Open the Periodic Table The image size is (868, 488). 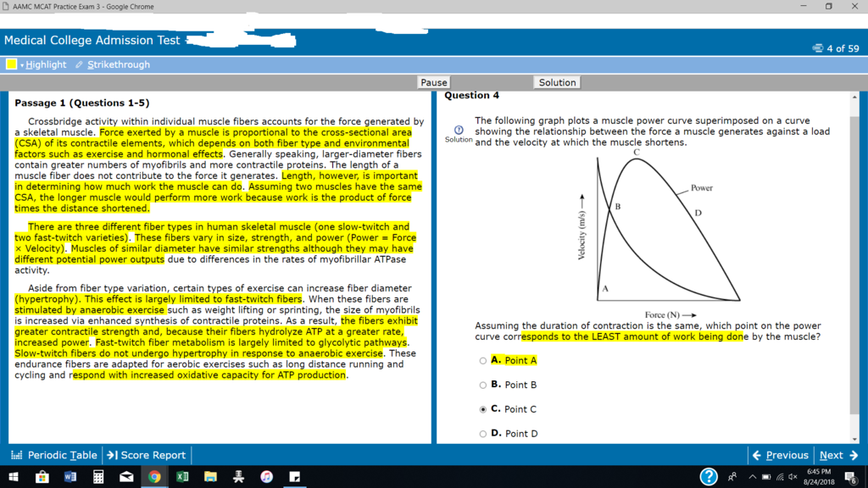click(54, 455)
